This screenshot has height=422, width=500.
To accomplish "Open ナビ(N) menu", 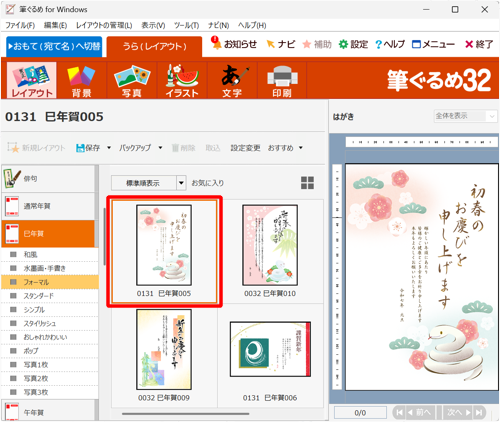I will tap(218, 25).
